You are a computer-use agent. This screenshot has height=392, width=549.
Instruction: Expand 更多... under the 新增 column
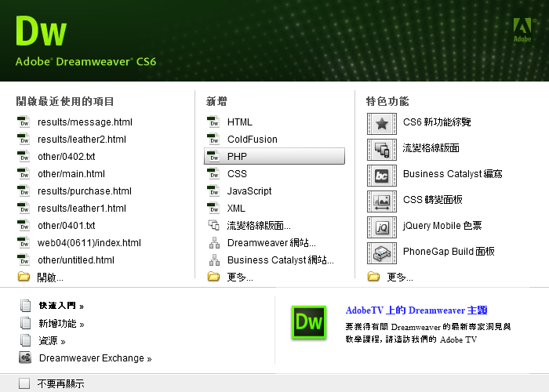[x=239, y=278]
